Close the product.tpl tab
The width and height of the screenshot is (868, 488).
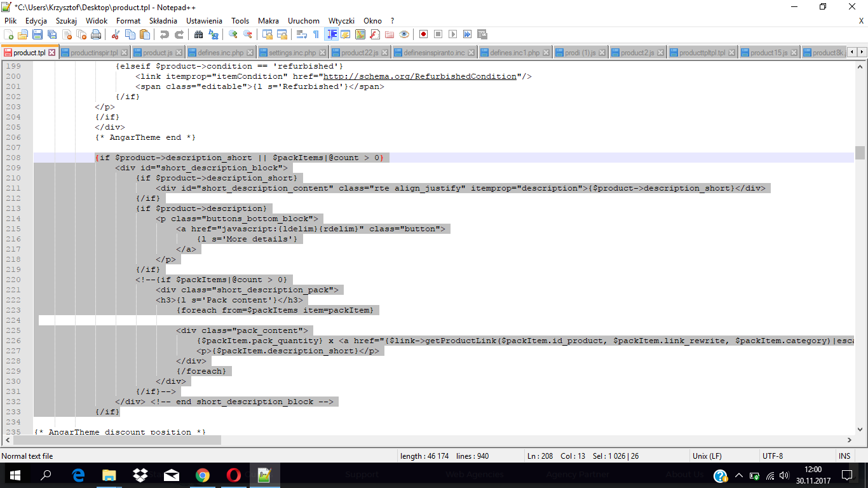[x=52, y=53]
